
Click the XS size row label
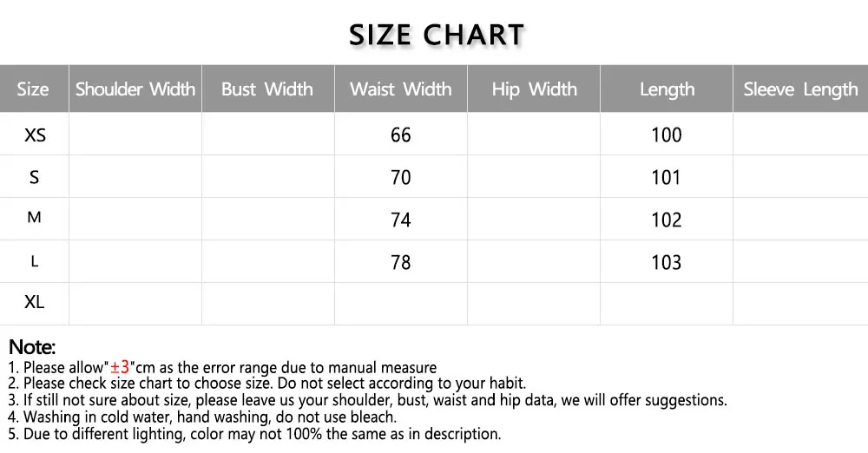pyautogui.click(x=35, y=135)
